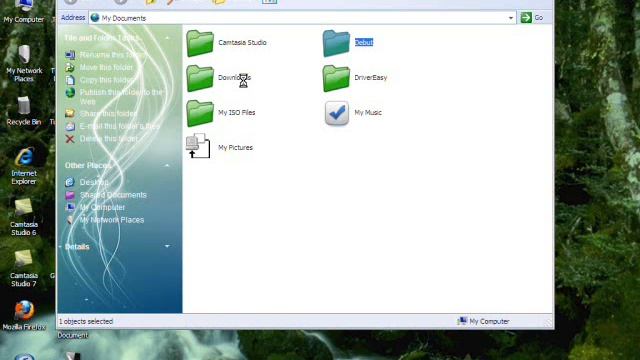Click Rename this folder link
Image resolution: width=640 pixels, height=360 pixels.
coord(113,55)
